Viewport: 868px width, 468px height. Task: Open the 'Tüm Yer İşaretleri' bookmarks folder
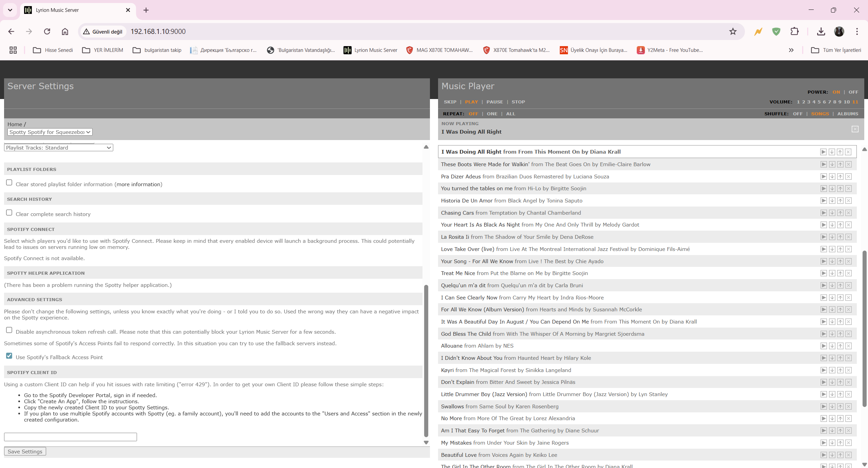pyautogui.click(x=836, y=50)
